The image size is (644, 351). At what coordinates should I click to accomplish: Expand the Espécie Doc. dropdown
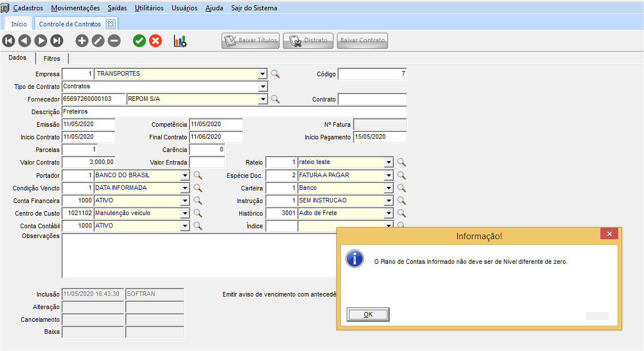(x=389, y=175)
